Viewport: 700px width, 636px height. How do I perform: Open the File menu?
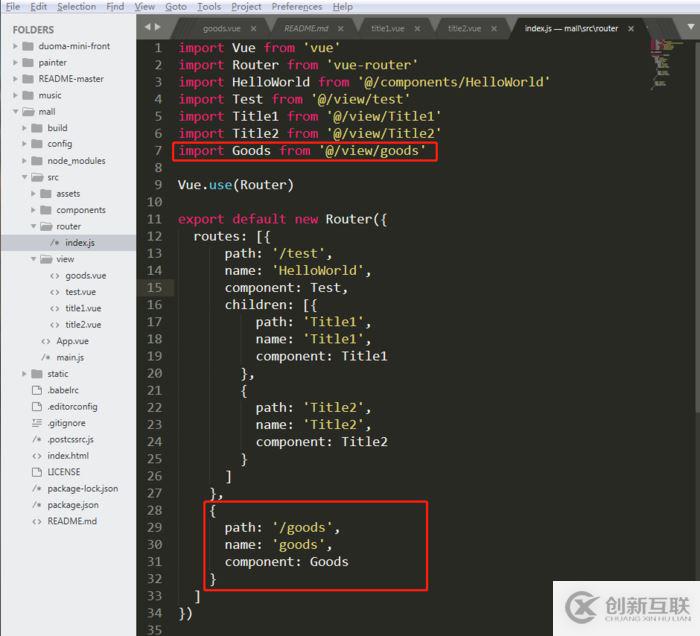tap(13, 7)
